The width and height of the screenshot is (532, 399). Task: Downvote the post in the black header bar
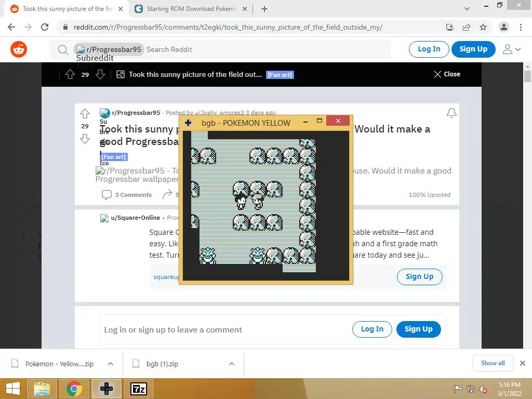pyautogui.click(x=100, y=74)
